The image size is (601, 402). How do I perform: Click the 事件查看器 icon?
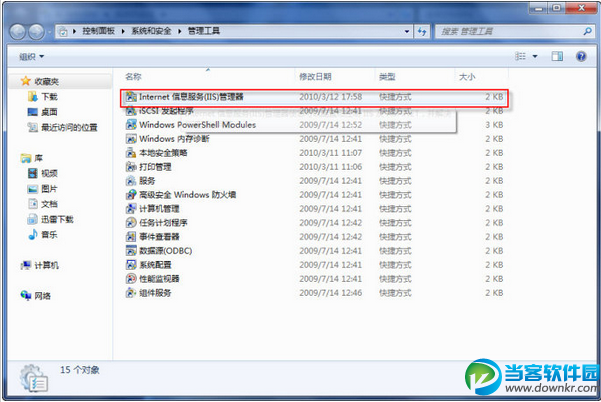tap(131, 237)
